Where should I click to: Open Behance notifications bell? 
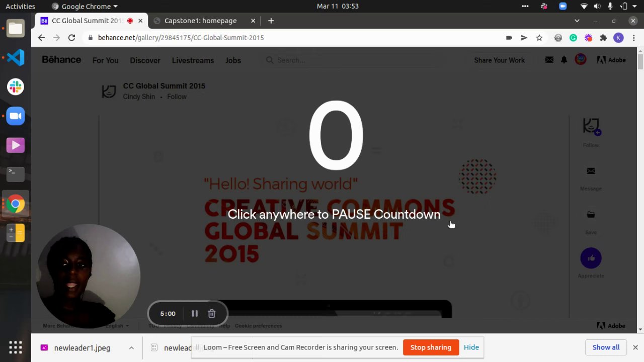pos(564,60)
